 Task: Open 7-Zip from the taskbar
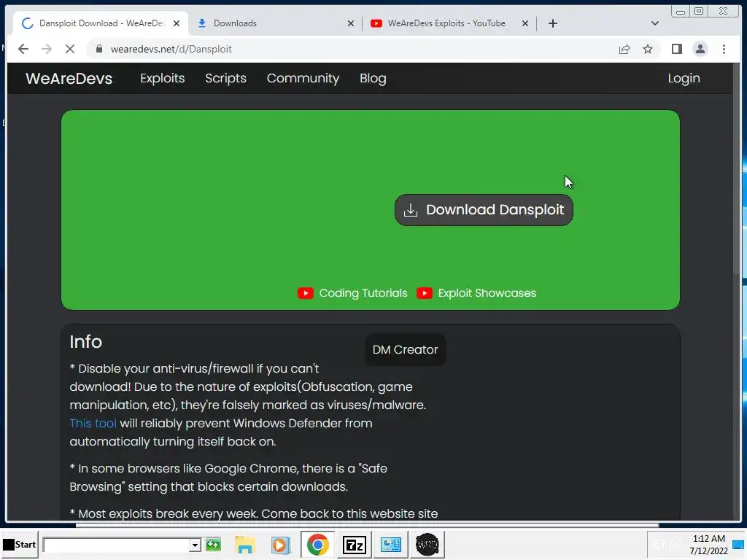point(354,545)
